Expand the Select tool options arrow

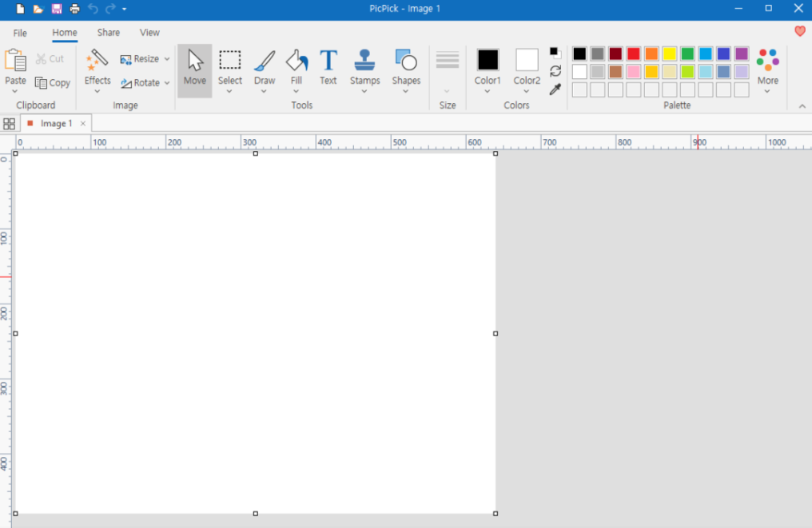pyautogui.click(x=229, y=92)
